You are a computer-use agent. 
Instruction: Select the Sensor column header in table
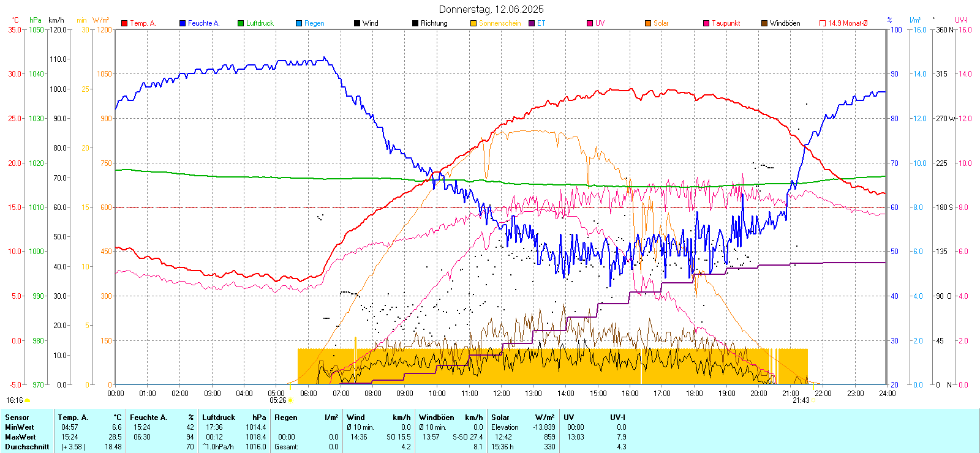pos(17,417)
